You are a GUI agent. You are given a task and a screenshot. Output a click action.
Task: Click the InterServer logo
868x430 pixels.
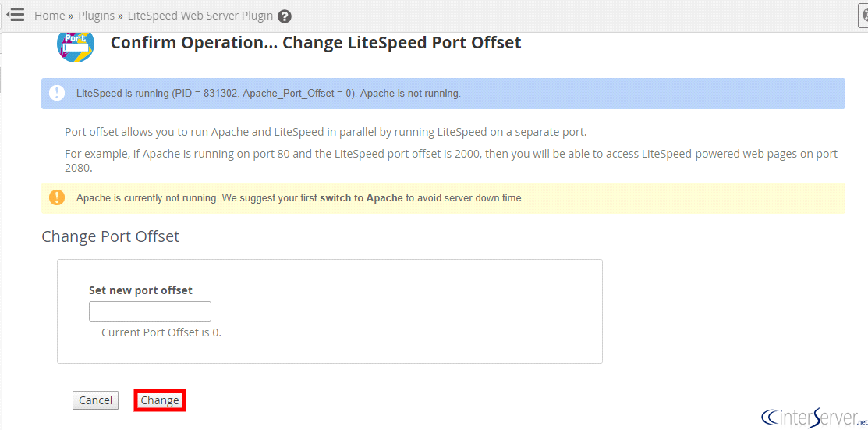pyautogui.click(x=815, y=416)
